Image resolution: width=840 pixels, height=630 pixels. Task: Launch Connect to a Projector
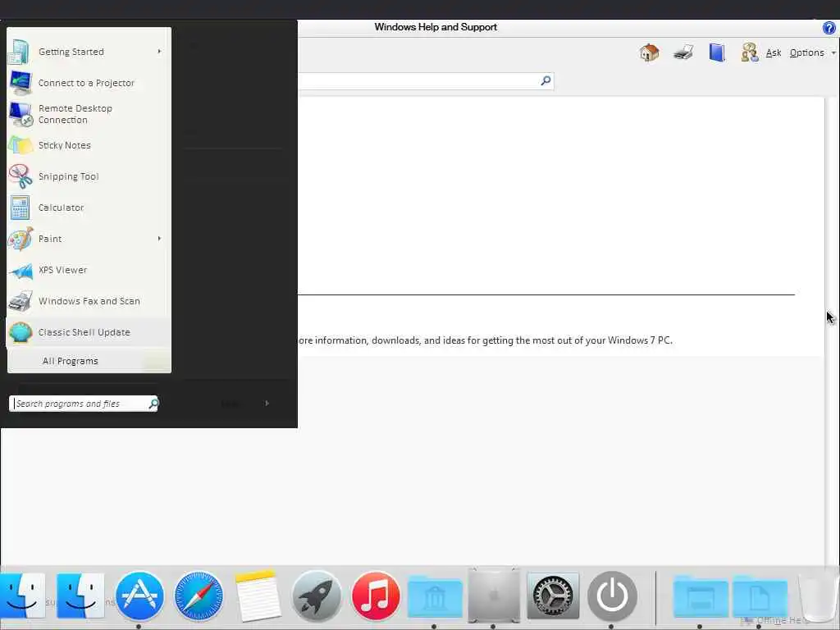click(x=89, y=83)
